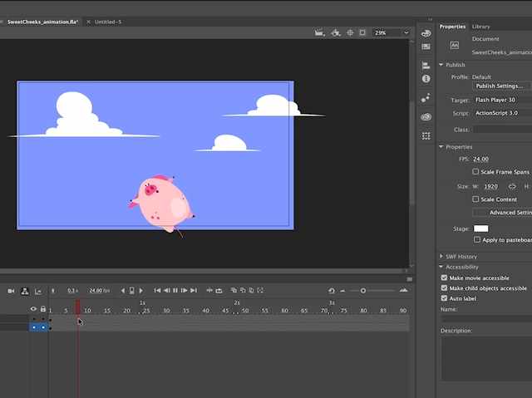Select the Properties panel tab
Viewport: 532px width, 398px height.
[x=452, y=27]
